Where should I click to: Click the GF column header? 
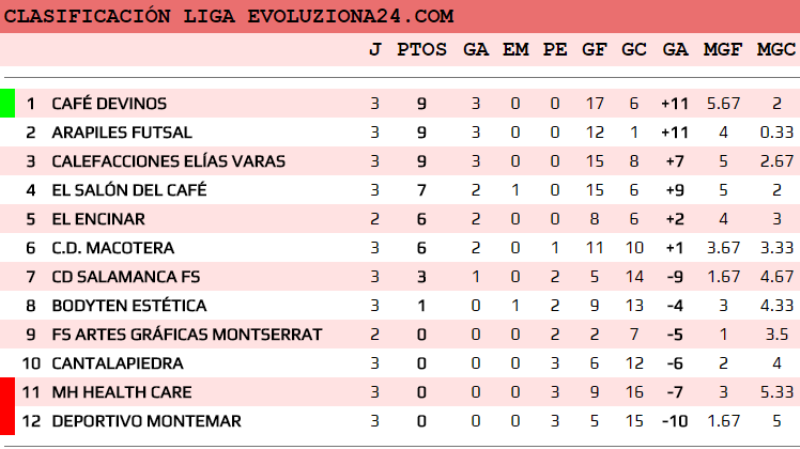(594, 50)
